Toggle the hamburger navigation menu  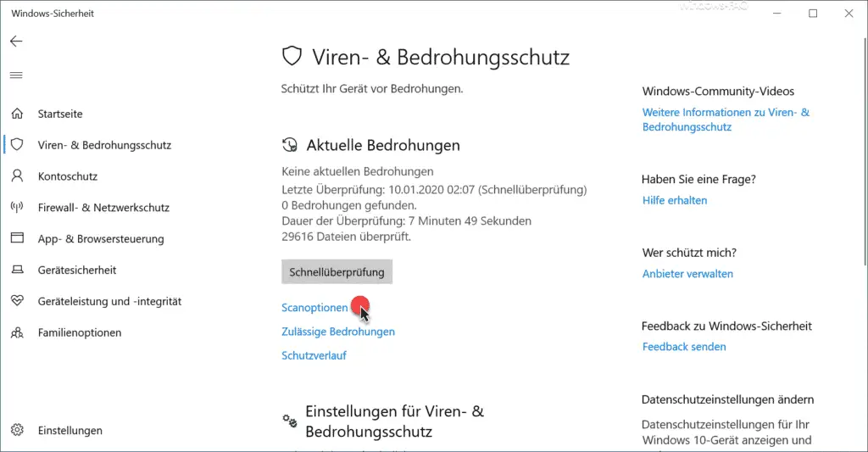pyautogui.click(x=16, y=75)
